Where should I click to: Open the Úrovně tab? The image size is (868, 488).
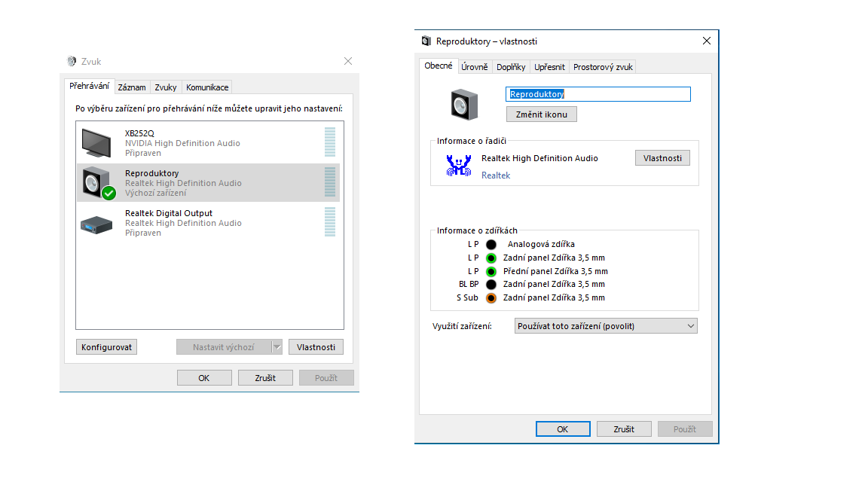click(475, 67)
